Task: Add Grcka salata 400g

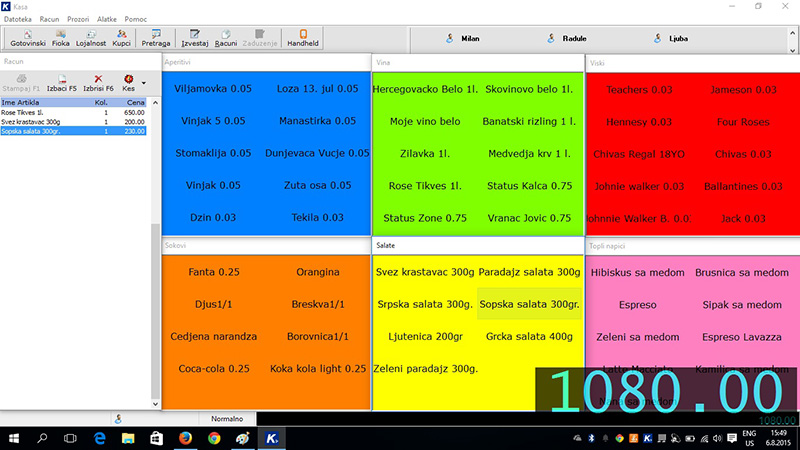Action: click(x=529, y=336)
